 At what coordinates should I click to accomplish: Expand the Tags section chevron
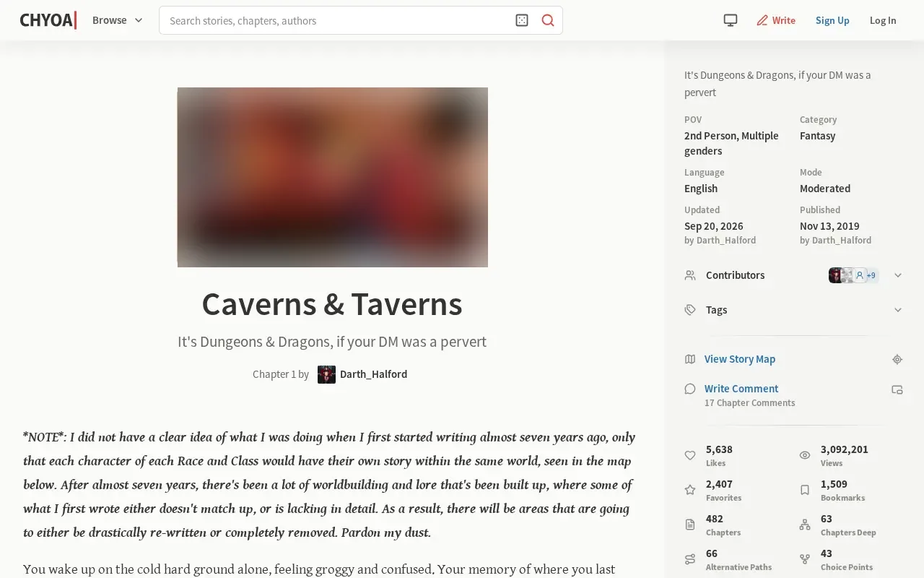(x=898, y=310)
